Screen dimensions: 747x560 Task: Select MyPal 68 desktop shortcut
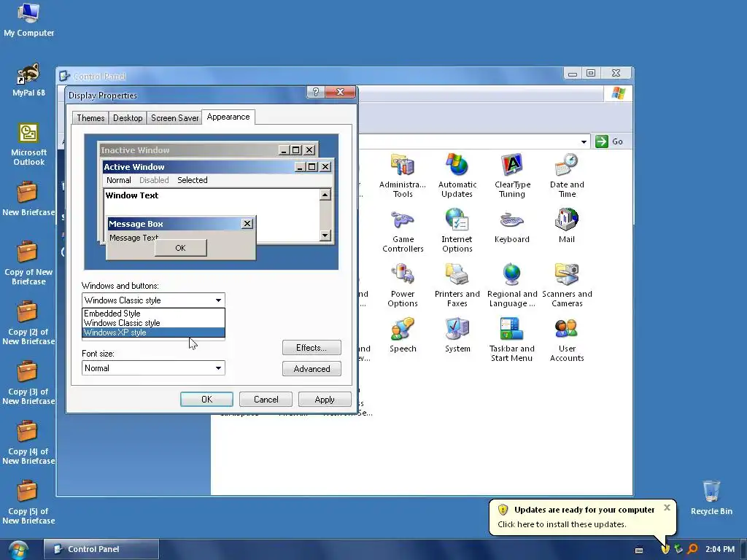28,80
